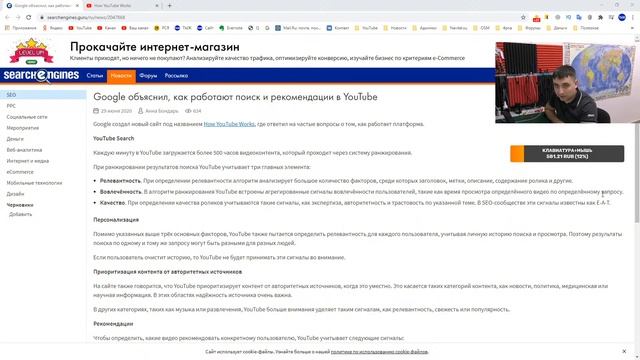
Task: Reload the page with the refresh icon
Action: 29,17
